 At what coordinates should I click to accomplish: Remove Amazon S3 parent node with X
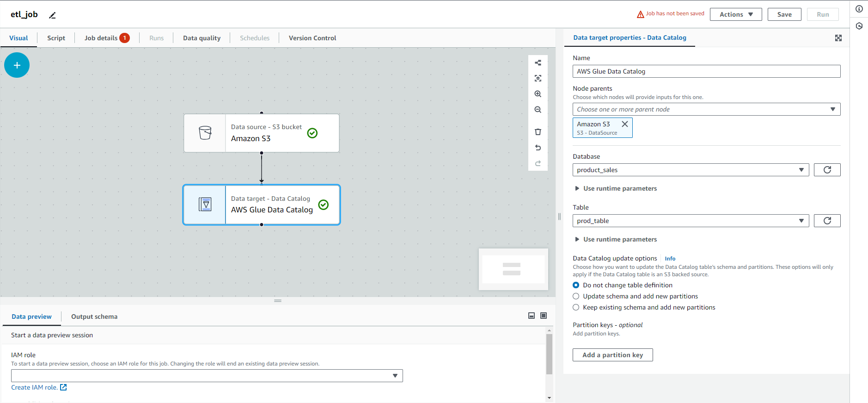click(625, 124)
